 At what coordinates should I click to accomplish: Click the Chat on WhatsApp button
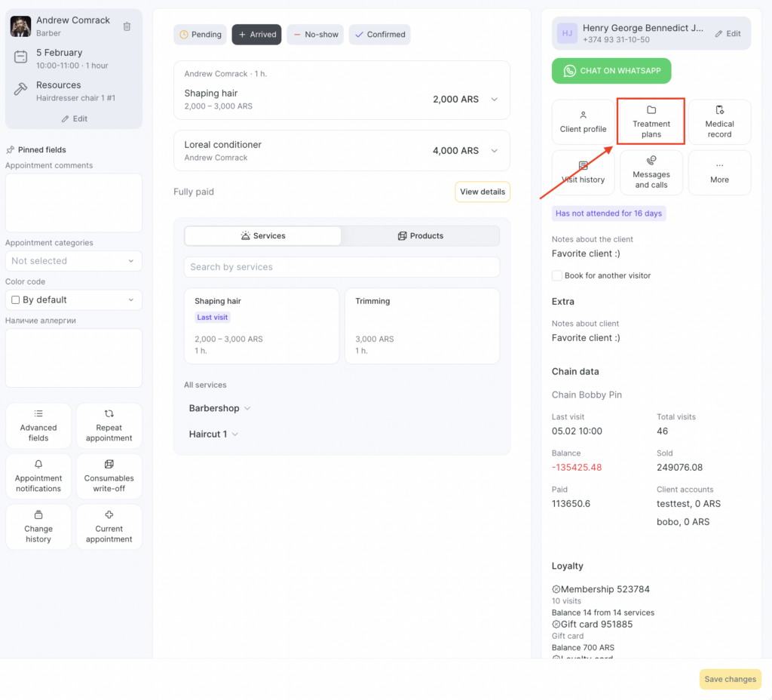click(x=611, y=71)
